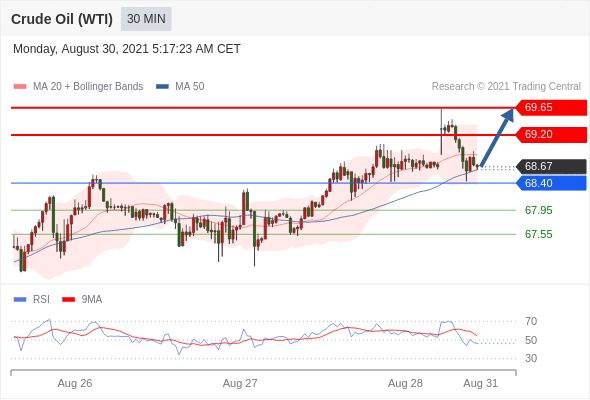The height and width of the screenshot is (400, 590).
Task: Click the 69.65 resistance price tag
Action: [551, 108]
